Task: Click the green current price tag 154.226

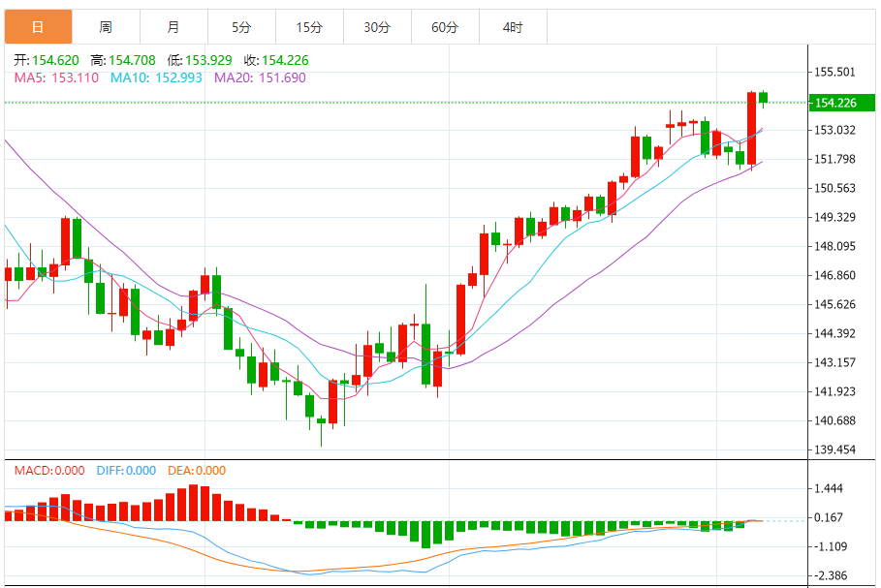Action: (x=841, y=103)
